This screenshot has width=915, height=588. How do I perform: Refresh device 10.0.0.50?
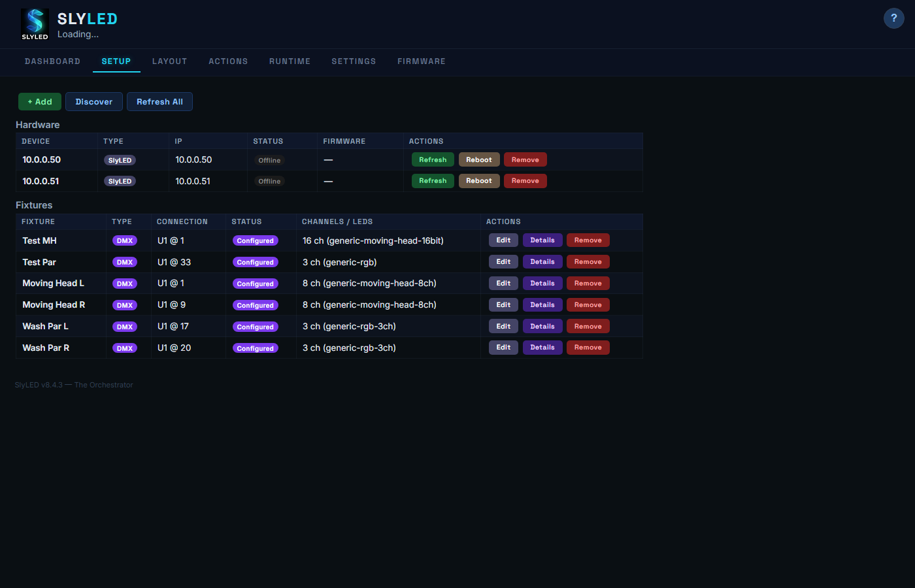pos(433,160)
